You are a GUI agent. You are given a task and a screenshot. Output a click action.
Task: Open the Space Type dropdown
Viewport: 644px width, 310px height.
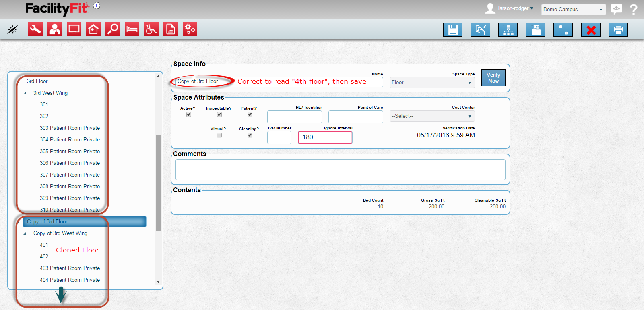tap(432, 83)
